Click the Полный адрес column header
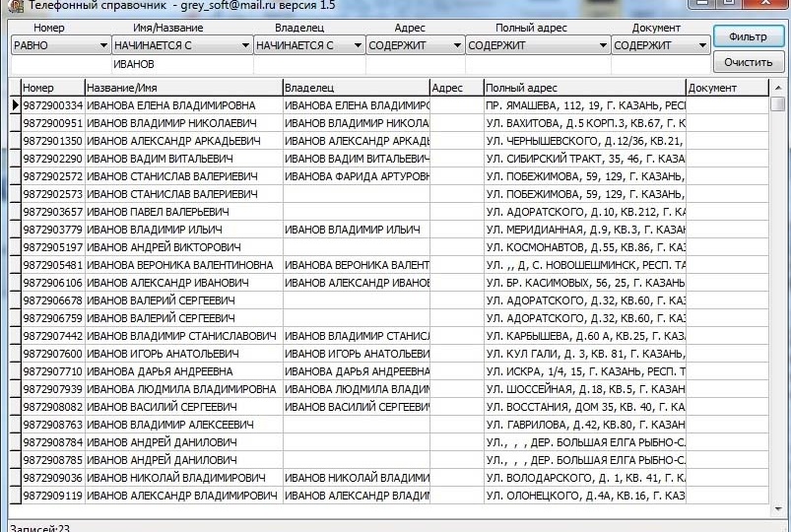This screenshot has height=532, width=791. tap(585, 88)
